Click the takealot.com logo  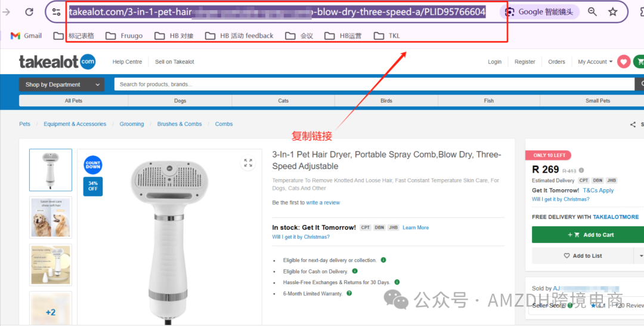[x=57, y=61]
